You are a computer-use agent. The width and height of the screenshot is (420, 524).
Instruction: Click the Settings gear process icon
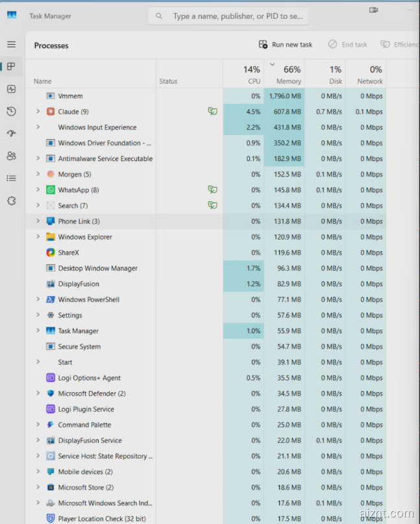pos(51,315)
